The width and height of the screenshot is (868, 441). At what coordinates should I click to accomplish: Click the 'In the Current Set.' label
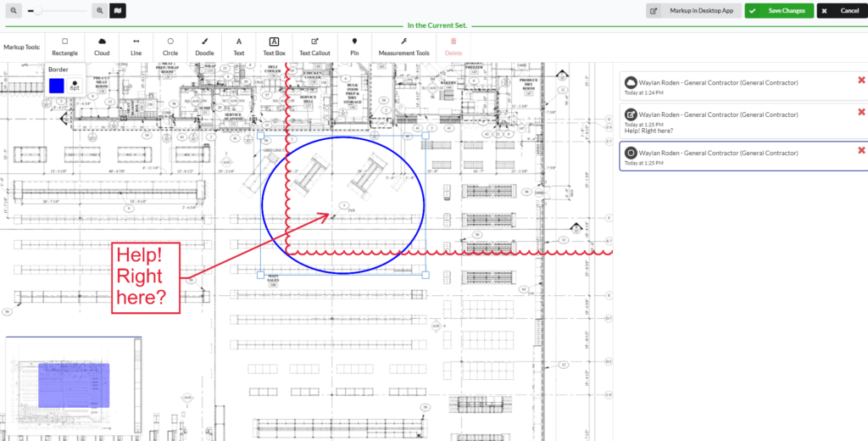[x=437, y=25]
